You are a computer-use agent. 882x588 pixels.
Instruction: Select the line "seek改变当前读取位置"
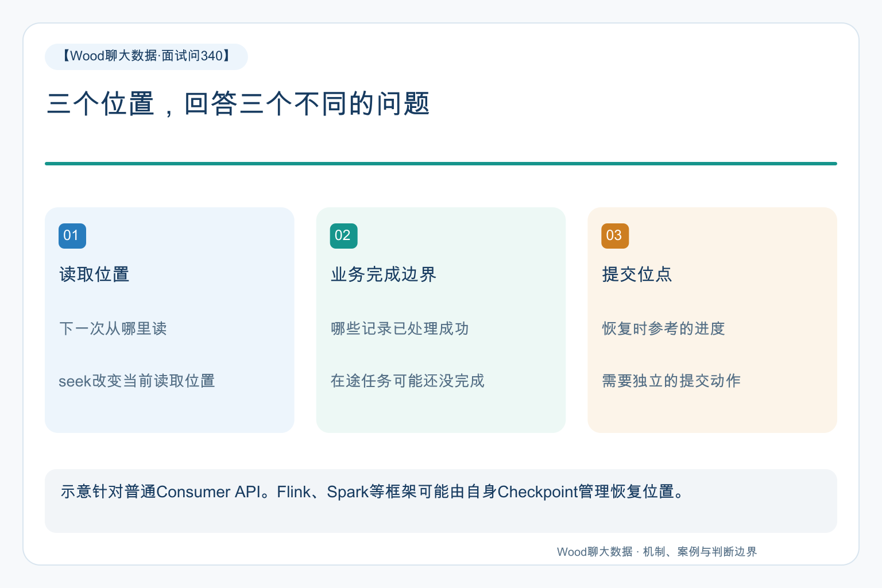point(137,381)
